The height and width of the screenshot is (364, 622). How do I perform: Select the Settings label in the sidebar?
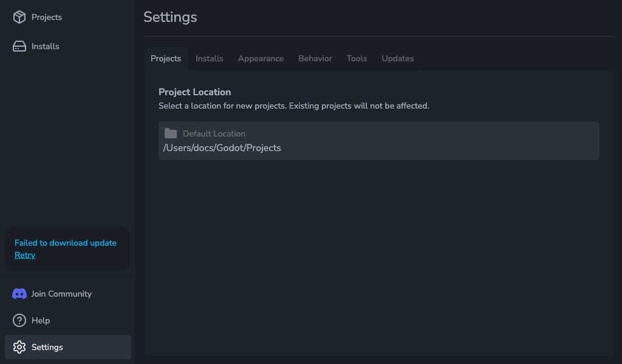(47, 347)
